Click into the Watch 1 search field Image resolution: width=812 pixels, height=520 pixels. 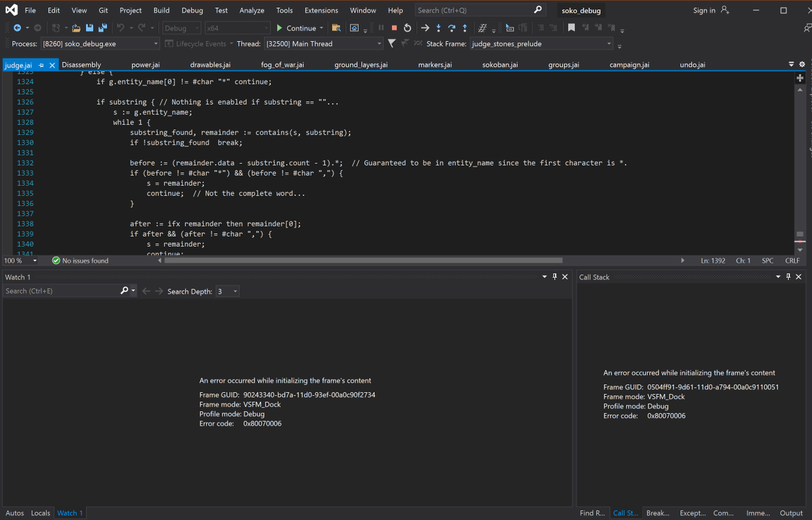pos(60,291)
